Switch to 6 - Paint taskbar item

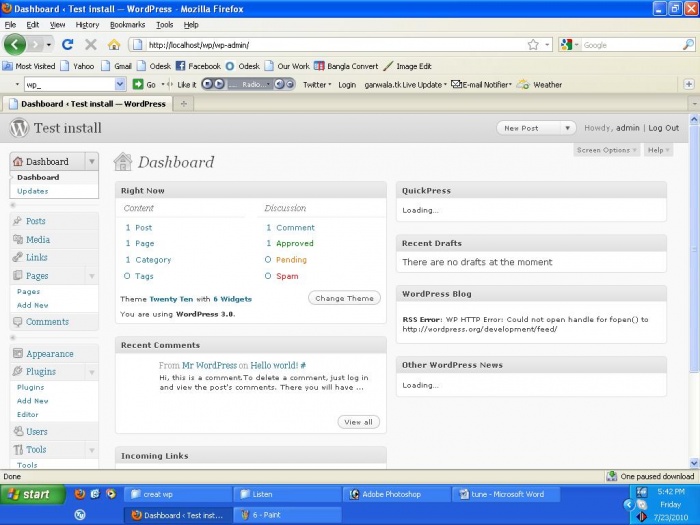click(x=287, y=515)
